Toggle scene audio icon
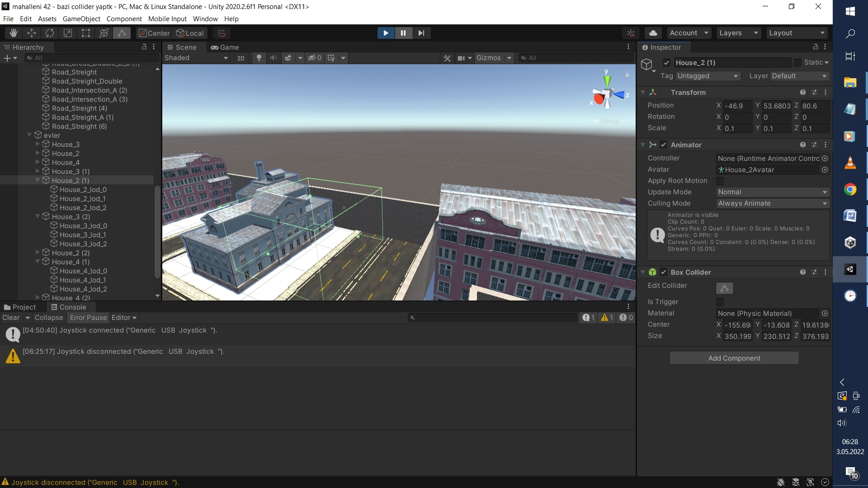The image size is (868, 488). pos(274,58)
